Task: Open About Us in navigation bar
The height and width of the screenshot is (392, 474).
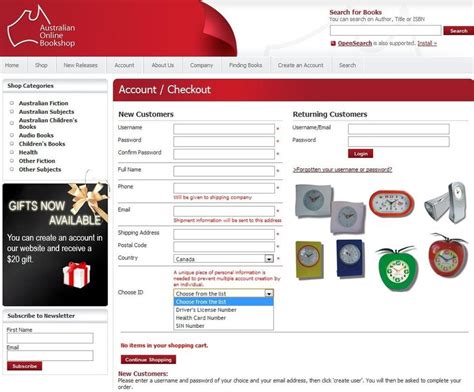Action: (x=163, y=65)
